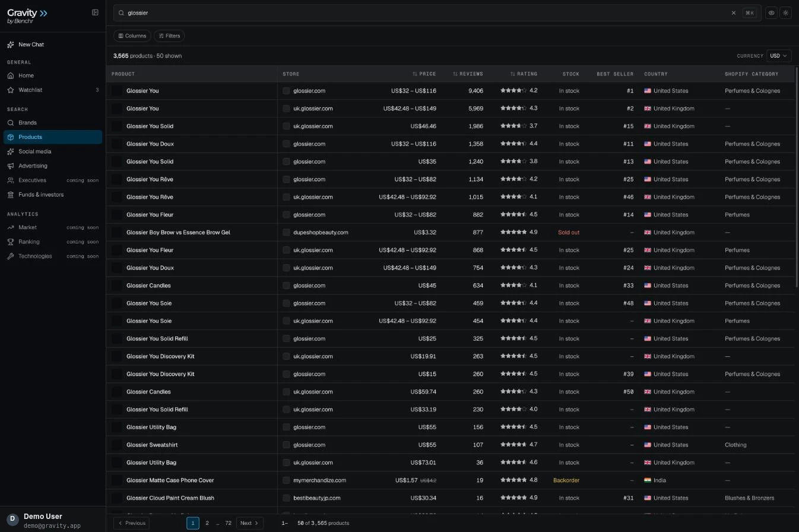Open Glossier Boy Brow vs Essence Brow Gel
Image resolution: width=799 pixels, height=532 pixels.
178,233
